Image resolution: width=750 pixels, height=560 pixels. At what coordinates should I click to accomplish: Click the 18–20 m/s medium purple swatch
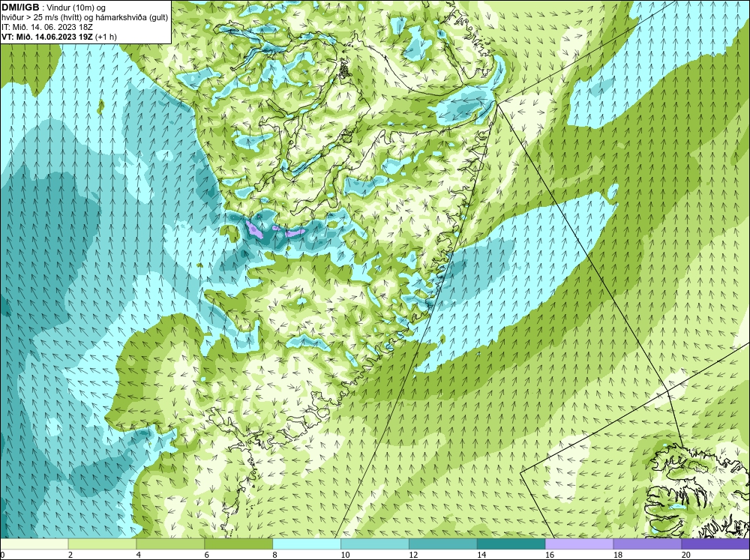pyautogui.click(x=647, y=544)
